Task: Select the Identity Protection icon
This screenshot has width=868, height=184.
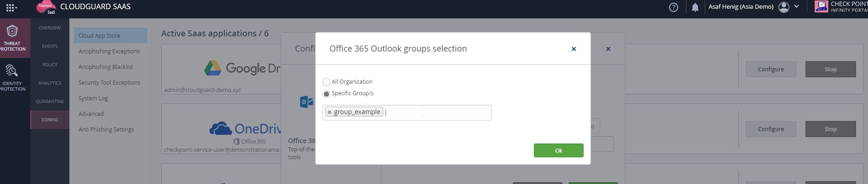Action: click(x=12, y=71)
